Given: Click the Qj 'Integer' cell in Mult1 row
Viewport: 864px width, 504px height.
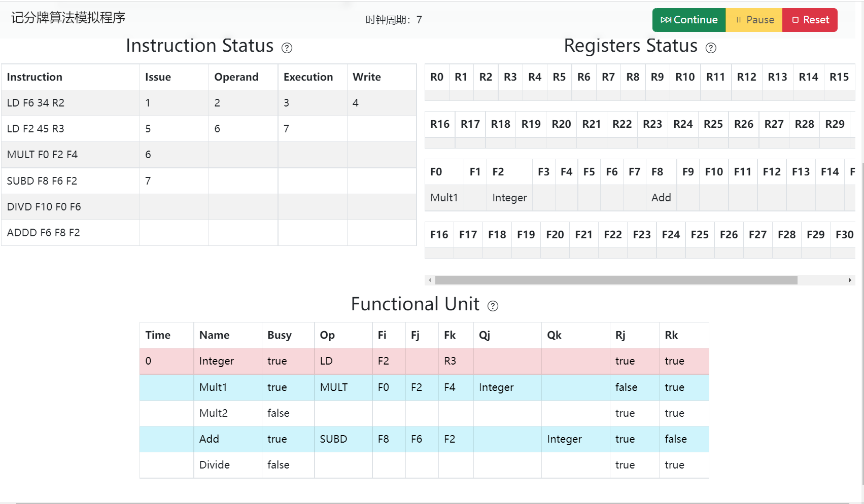Looking at the screenshot, I should (x=507, y=387).
